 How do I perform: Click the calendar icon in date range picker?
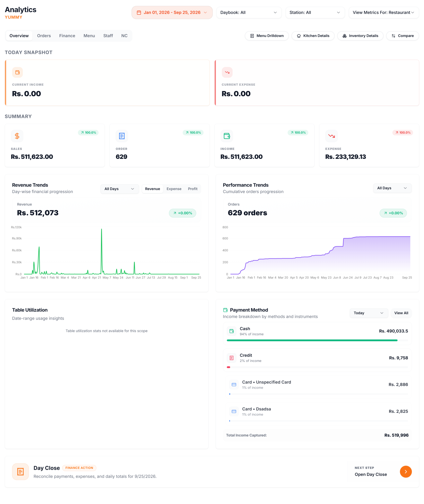[139, 13]
